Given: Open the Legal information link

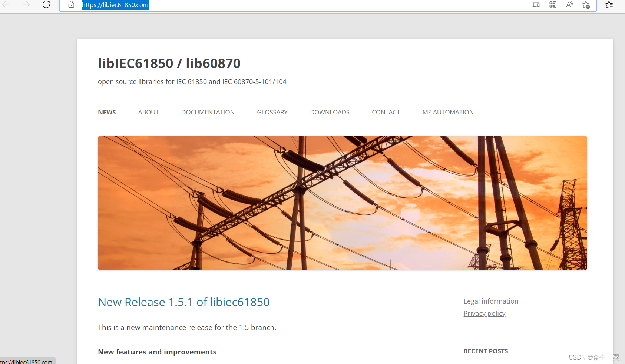Looking at the screenshot, I should [491, 301].
